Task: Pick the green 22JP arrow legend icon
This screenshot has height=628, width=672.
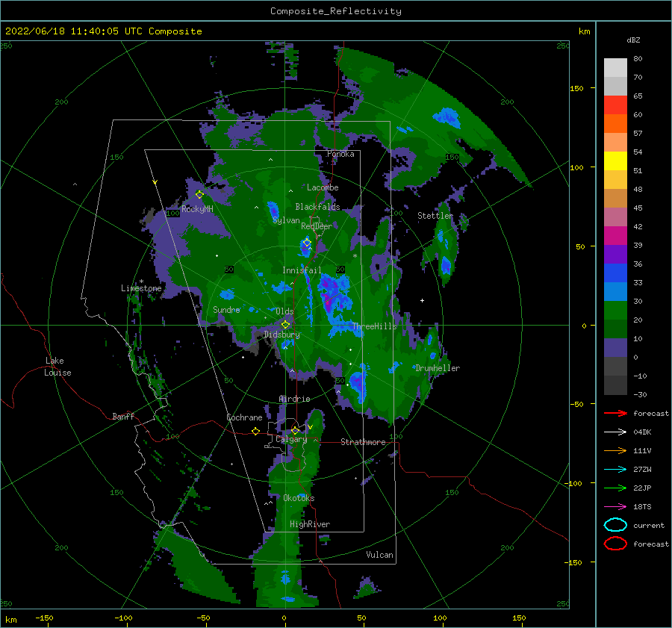Action: click(x=615, y=488)
